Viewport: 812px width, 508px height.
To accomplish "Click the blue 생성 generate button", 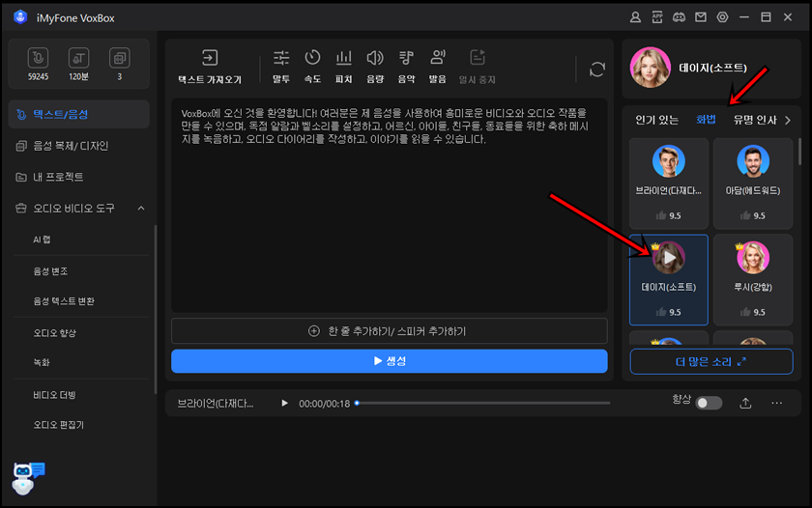I will 389,360.
